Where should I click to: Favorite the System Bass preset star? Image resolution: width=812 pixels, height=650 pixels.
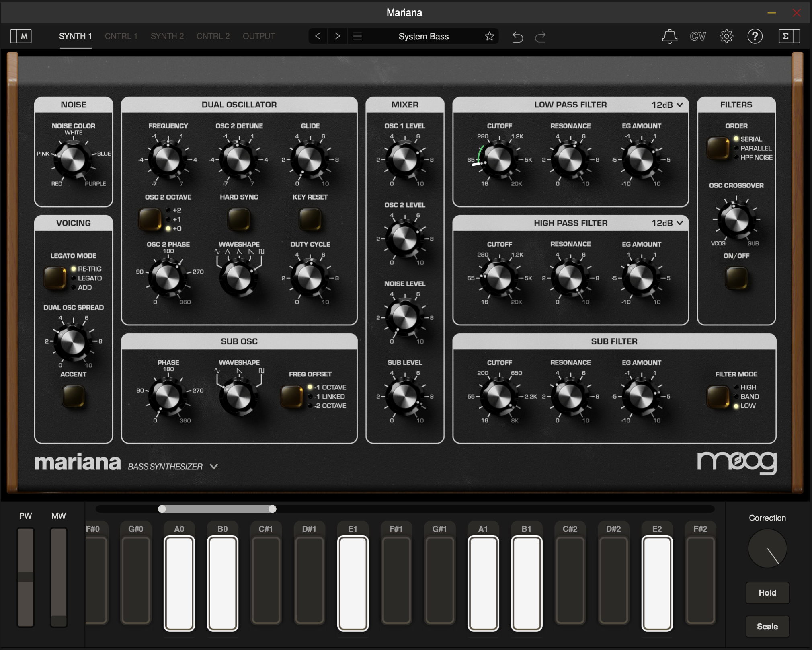tap(489, 36)
